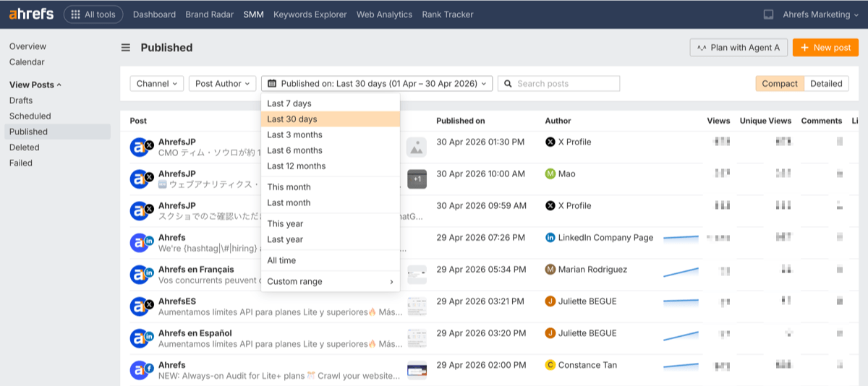Open Failed posts

[21, 163]
